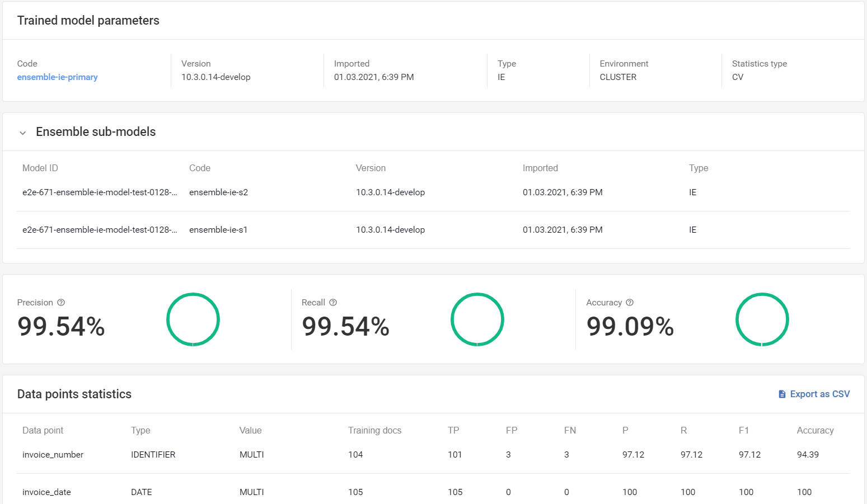Click the Accuracy column header in statistics
This screenshot has height=504, width=867.
pos(816,431)
